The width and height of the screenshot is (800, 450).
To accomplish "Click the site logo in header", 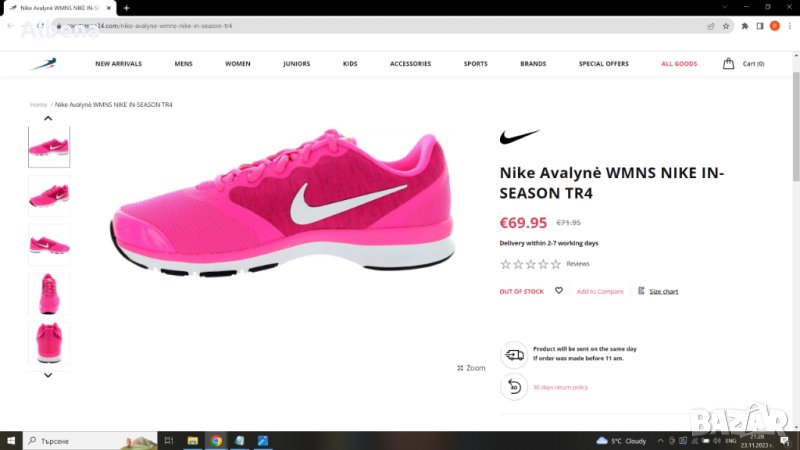I will point(43,64).
